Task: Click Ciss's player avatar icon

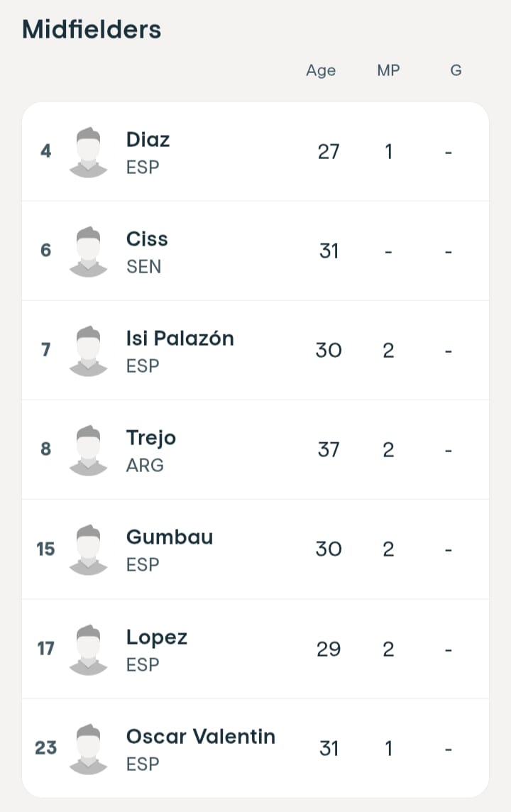Action: pos(88,251)
